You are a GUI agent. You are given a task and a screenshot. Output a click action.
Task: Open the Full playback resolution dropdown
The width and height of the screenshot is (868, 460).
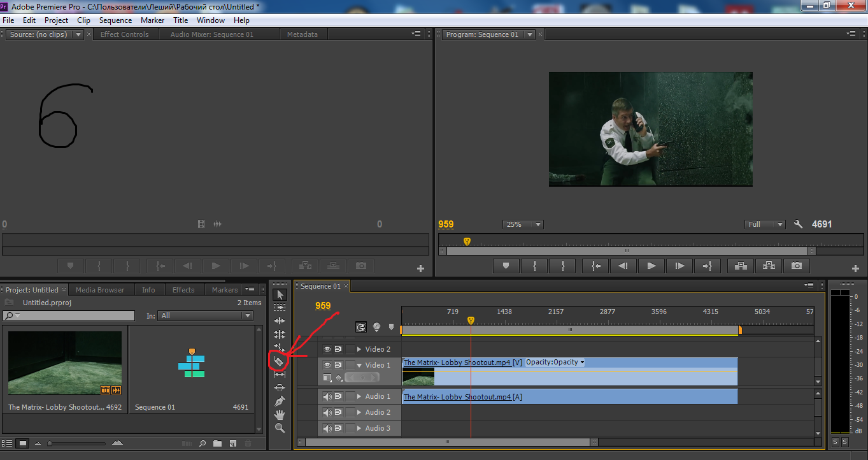[765, 224]
